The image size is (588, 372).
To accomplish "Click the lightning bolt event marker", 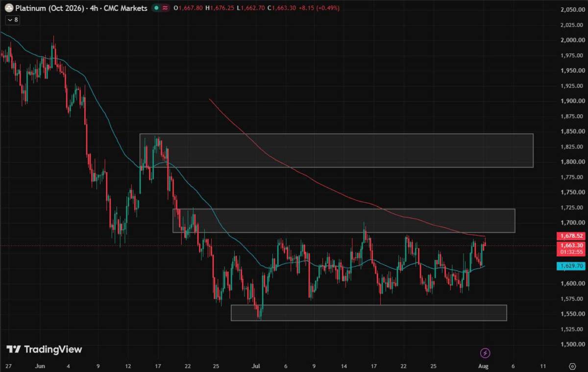I will (485, 353).
